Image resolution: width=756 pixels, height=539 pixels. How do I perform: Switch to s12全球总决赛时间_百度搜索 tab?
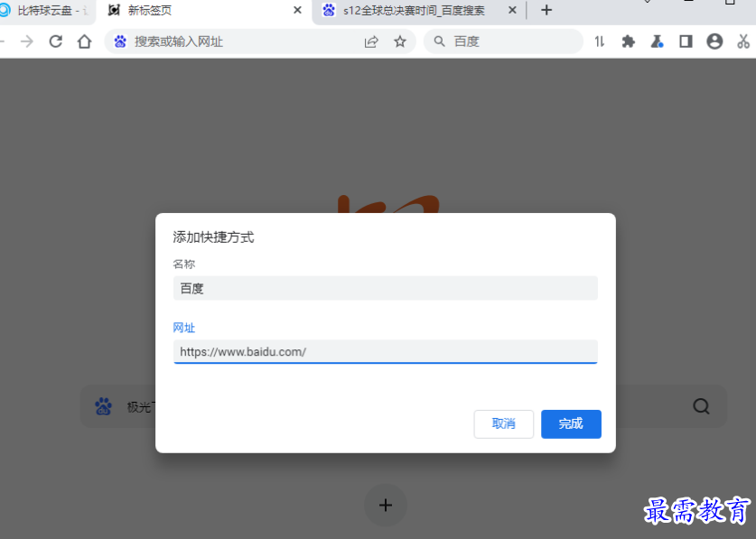coord(419,11)
